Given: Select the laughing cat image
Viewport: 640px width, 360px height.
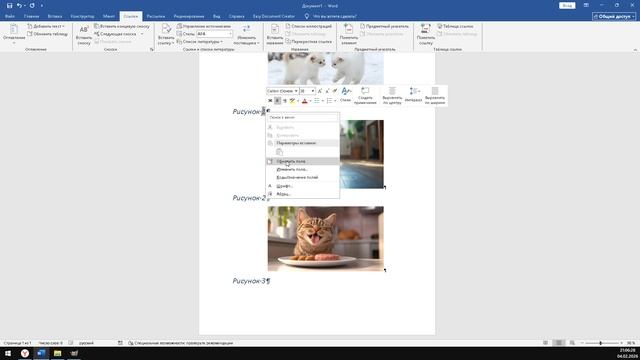Looking at the screenshot, I should pyautogui.click(x=325, y=238).
